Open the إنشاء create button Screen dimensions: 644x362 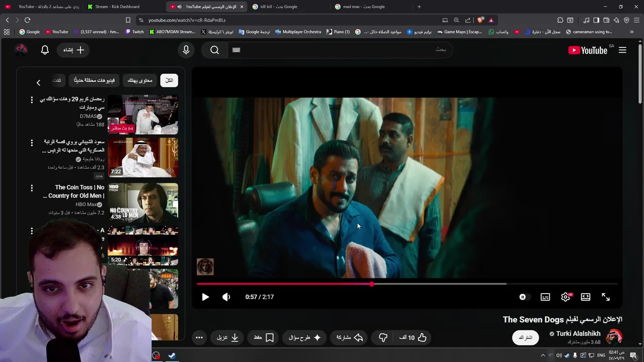click(73, 50)
